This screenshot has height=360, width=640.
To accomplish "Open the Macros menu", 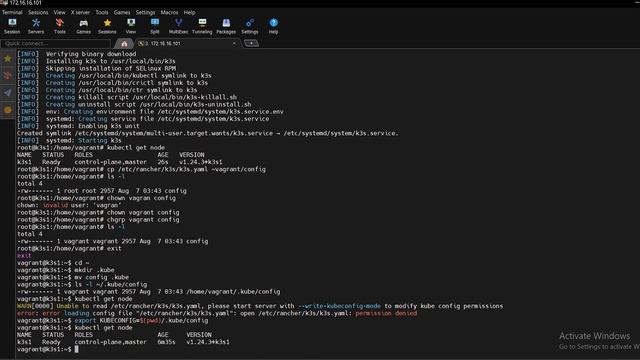I will (x=169, y=12).
